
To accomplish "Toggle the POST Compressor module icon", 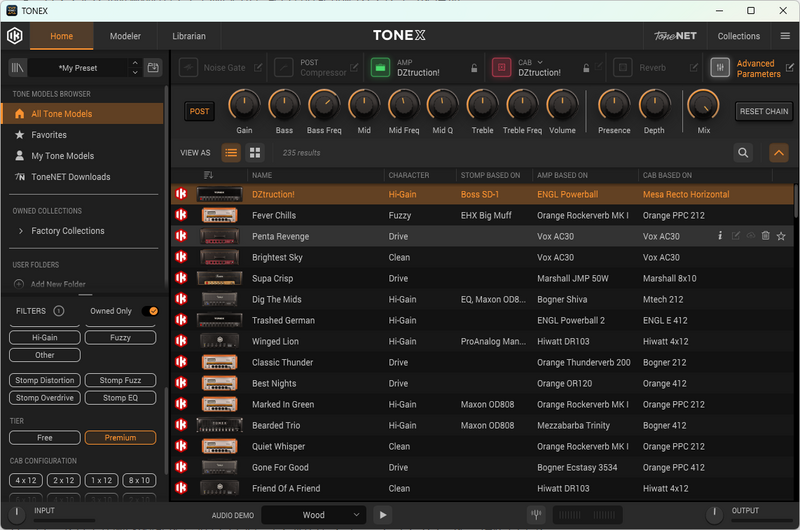I will click(x=284, y=67).
